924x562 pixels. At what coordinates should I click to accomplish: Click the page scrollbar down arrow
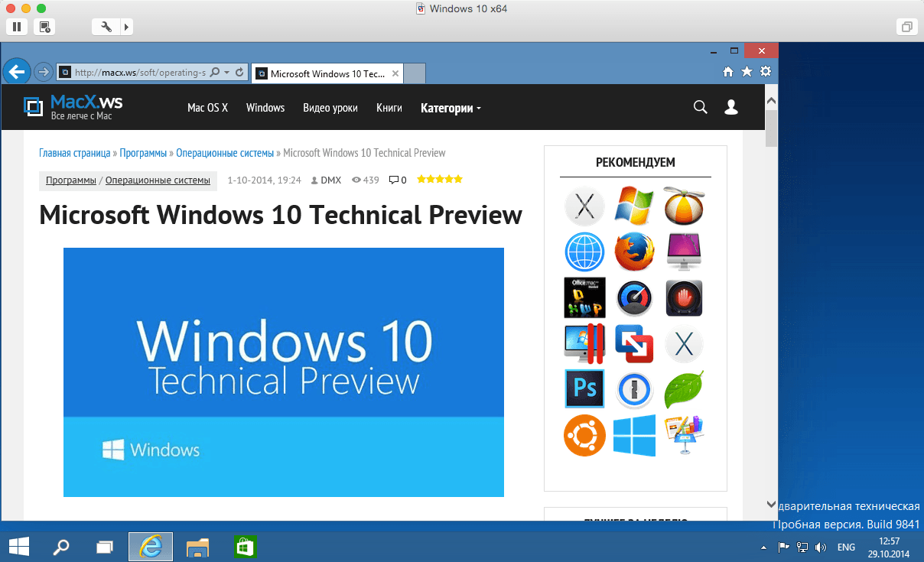tap(771, 505)
